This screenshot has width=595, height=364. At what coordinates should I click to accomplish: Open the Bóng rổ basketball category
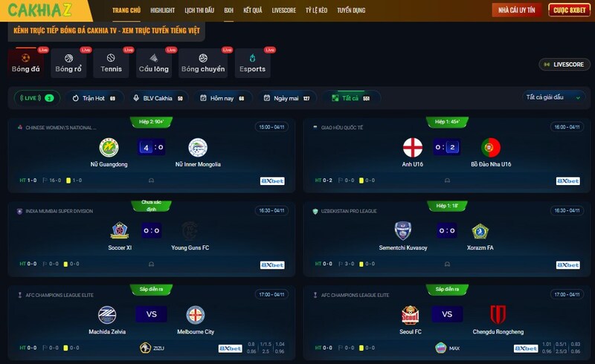click(x=68, y=63)
